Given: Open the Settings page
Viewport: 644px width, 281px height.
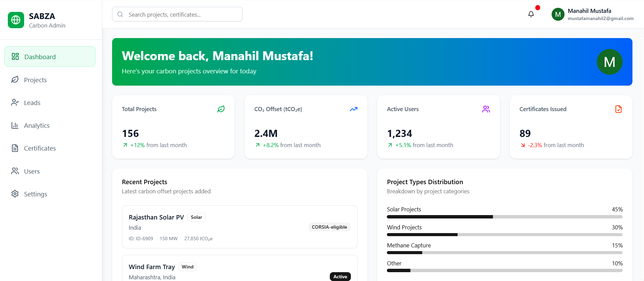Looking at the screenshot, I should 35,194.
